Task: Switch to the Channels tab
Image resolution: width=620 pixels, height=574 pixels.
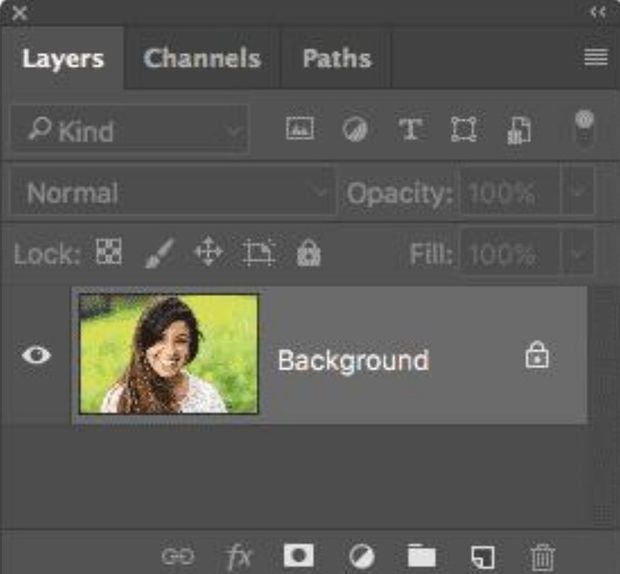Action: (x=202, y=58)
